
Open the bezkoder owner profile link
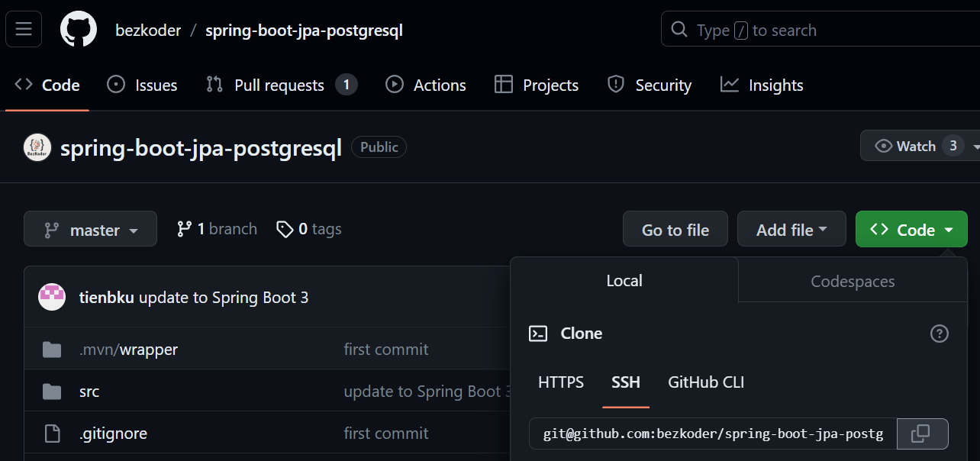click(x=148, y=31)
